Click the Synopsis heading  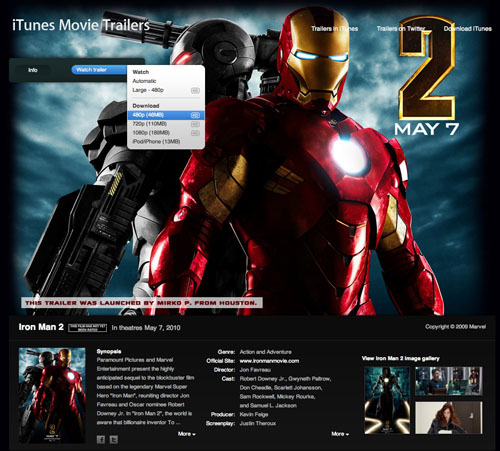[109, 352]
